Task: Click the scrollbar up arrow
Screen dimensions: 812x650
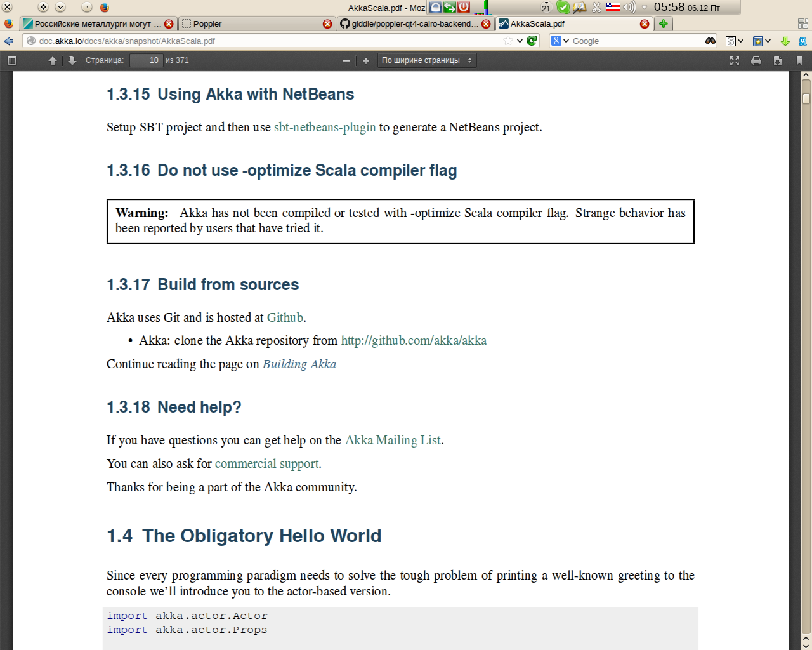Action: click(806, 75)
